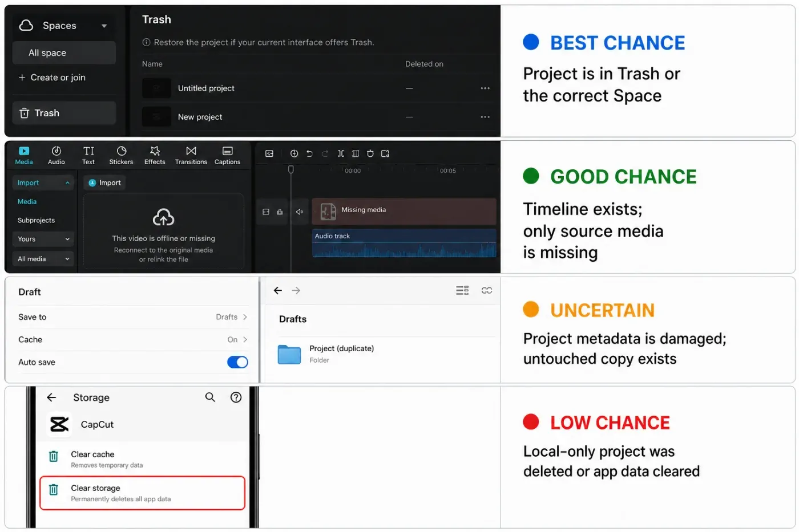
Task: Mute the track with the speaker icon
Action: point(299,212)
